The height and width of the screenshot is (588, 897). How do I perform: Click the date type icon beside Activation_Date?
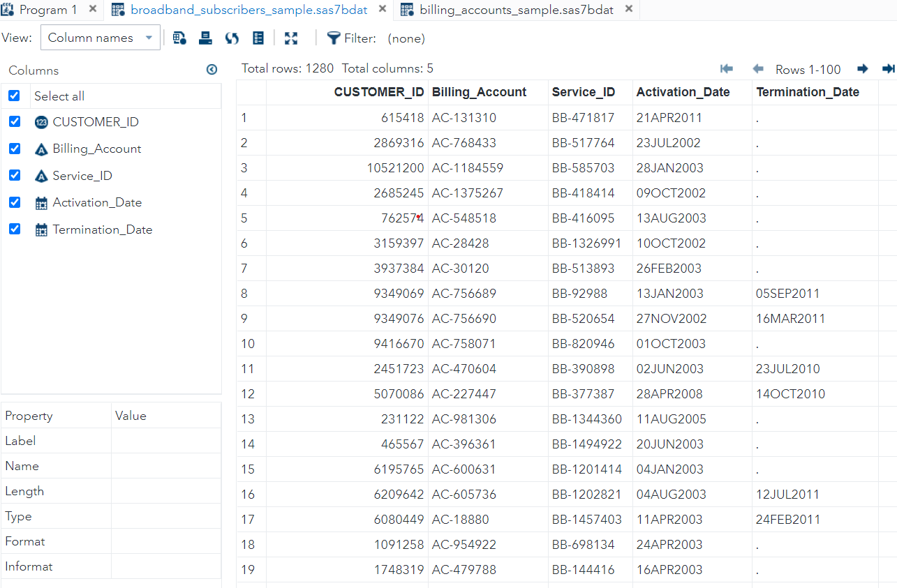pos(41,203)
